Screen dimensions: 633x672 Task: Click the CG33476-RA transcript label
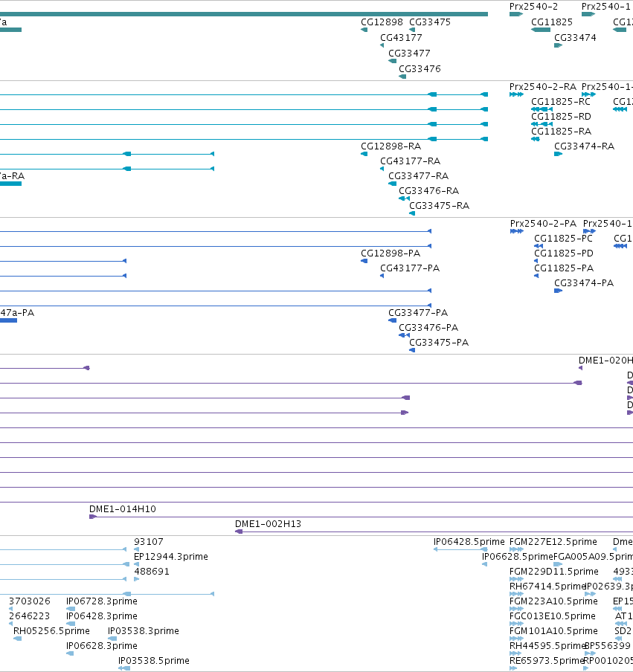pyautogui.click(x=429, y=191)
